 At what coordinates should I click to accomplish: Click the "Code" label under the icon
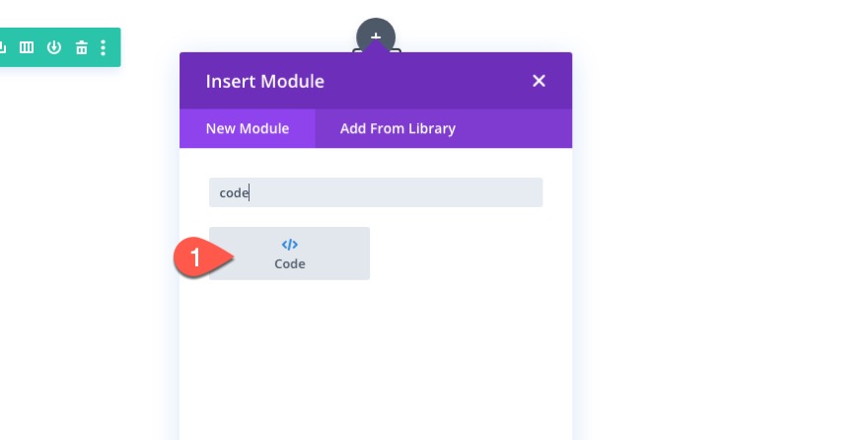coord(289,264)
